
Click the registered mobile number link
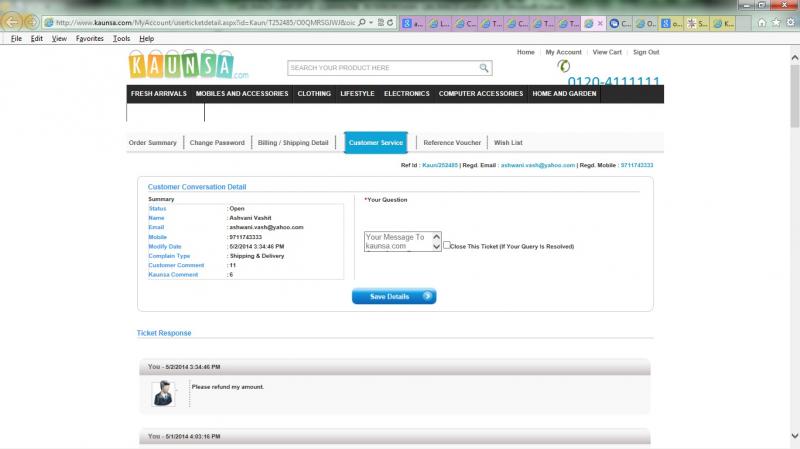[637, 165]
